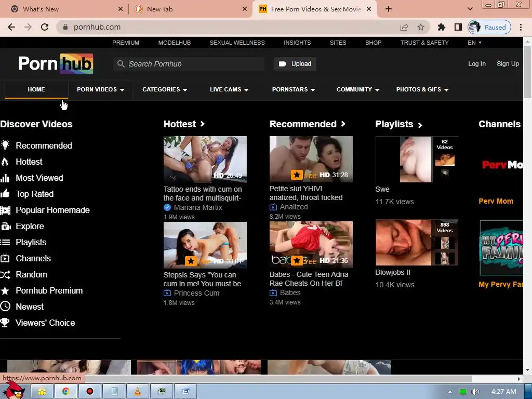The width and height of the screenshot is (532, 399).
Task: Open the Sexual Wellness top menu link
Action: tap(237, 43)
